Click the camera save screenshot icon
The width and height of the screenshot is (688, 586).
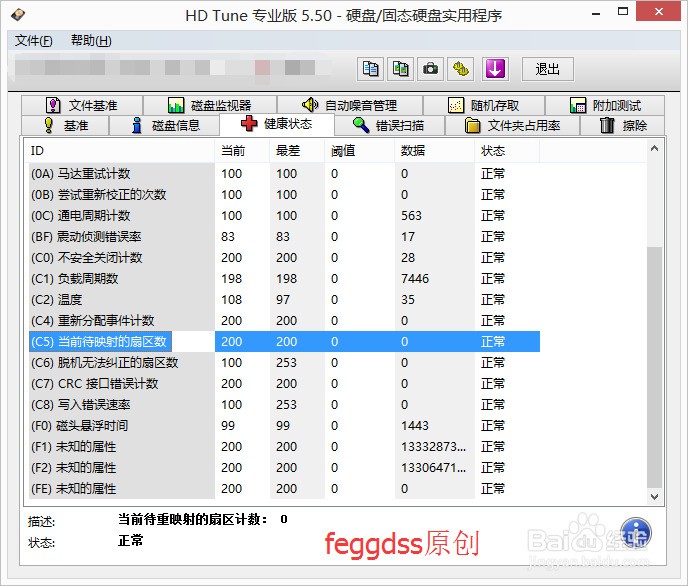coord(430,69)
